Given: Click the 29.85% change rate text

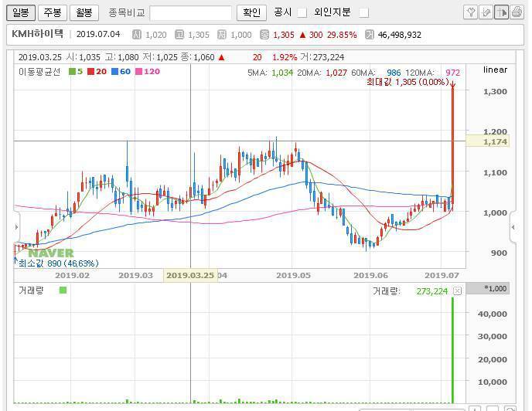Looking at the screenshot, I should [342, 35].
